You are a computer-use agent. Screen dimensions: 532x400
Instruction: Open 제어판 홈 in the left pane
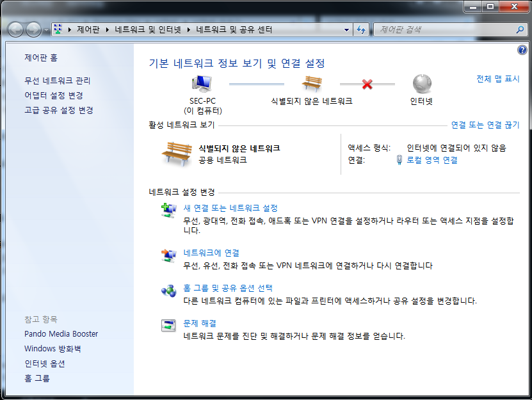[41, 58]
